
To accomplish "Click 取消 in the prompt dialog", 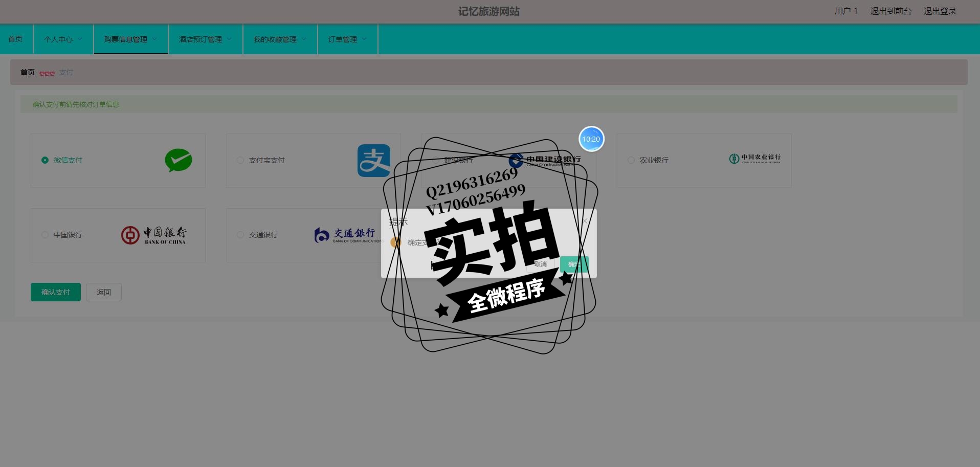I will coord(540,264).
